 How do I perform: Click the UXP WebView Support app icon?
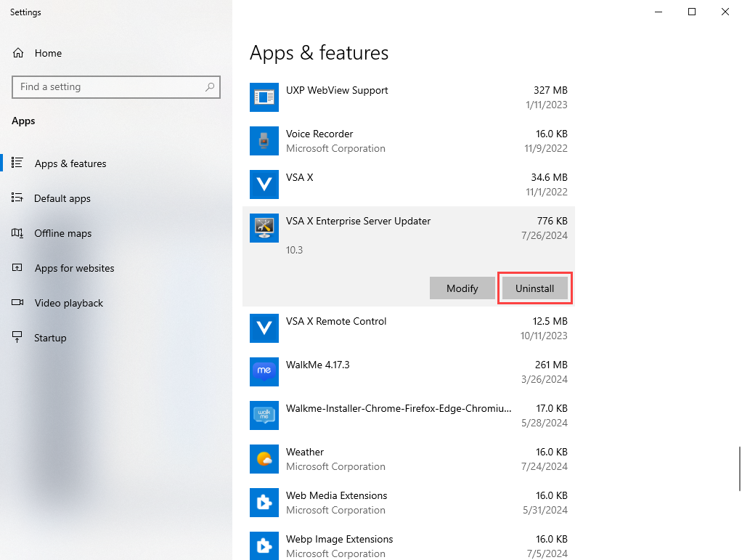point(264,97)
